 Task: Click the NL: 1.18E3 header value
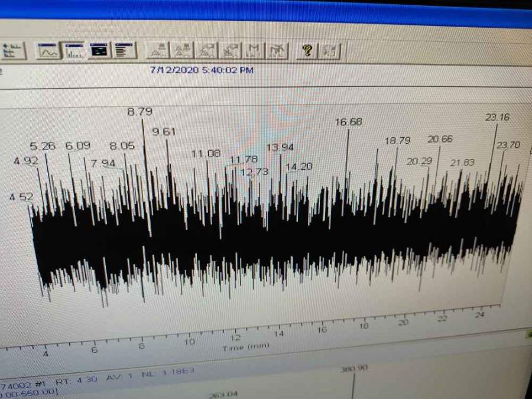click(168, 373)
